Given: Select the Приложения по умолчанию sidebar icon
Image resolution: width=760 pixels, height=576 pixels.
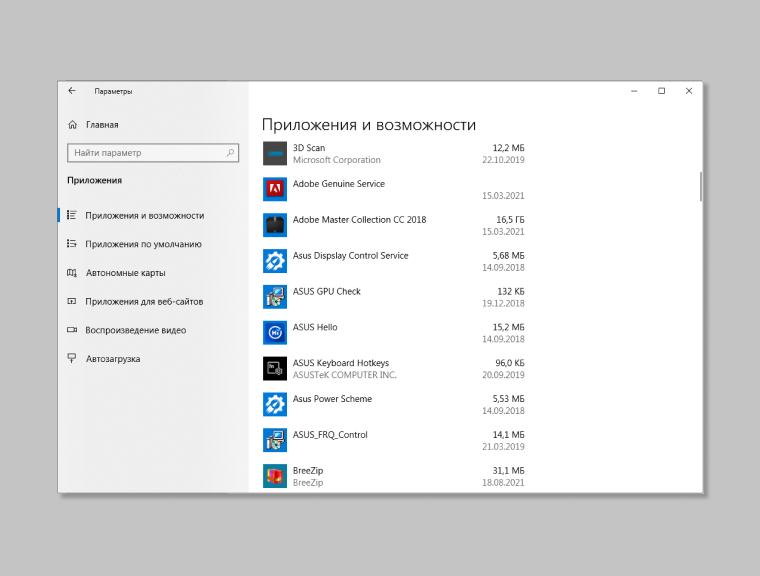Looking at the screenshot, I should pos(72,244).
